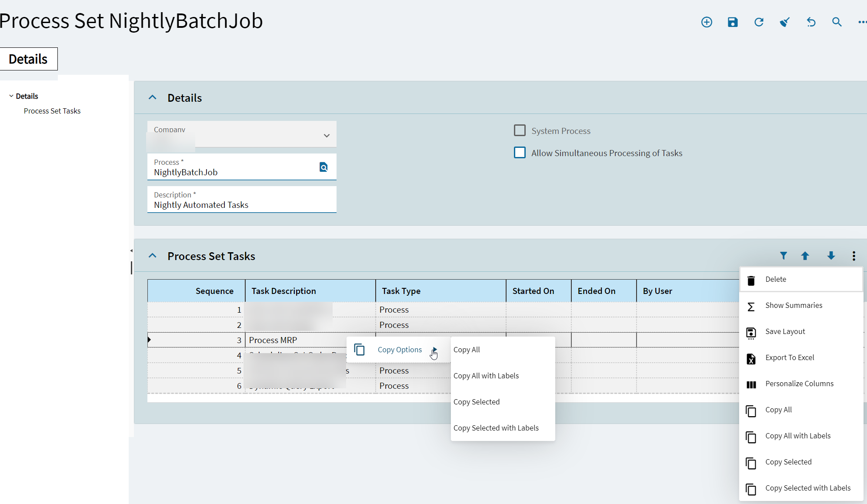This screenshot has height=504, width=867.
Task: Open Process lookup search icon
Action: click(323, 167)
